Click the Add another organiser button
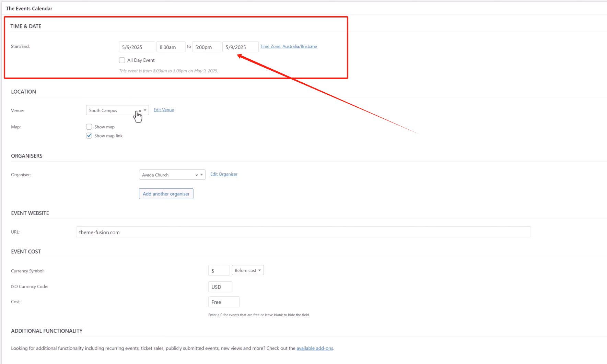Viewport: 607px width, 364px height. click(x=166, y=193)
